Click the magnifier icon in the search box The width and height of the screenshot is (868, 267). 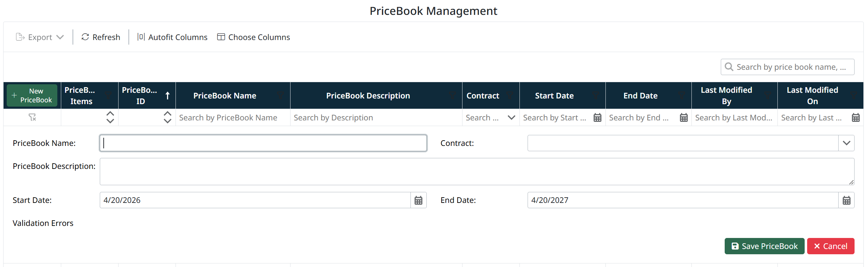pyautogui.click(x=729, y=67)
